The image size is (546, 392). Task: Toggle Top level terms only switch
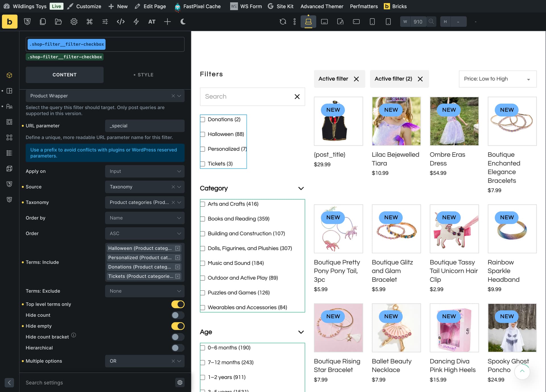[178, 304]
